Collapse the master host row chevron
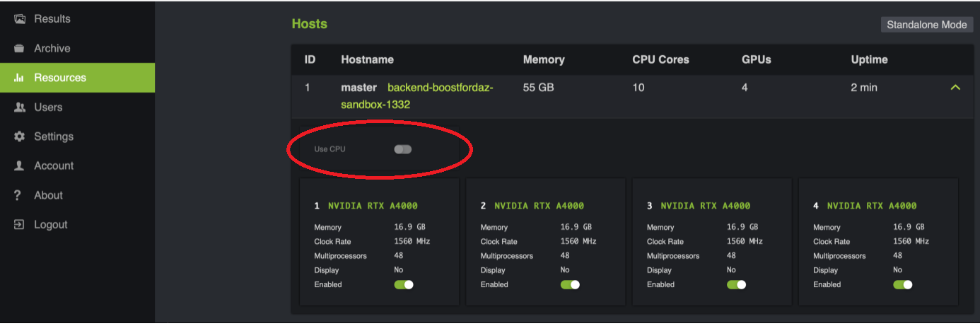Image resolution: width=980 pixels, height=326 pixels. 955,88
